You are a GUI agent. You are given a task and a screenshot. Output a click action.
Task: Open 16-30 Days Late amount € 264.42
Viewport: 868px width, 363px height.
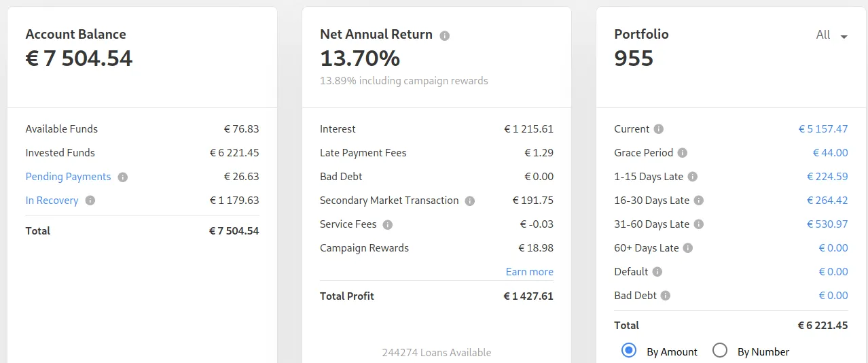[x=827, y=201]
